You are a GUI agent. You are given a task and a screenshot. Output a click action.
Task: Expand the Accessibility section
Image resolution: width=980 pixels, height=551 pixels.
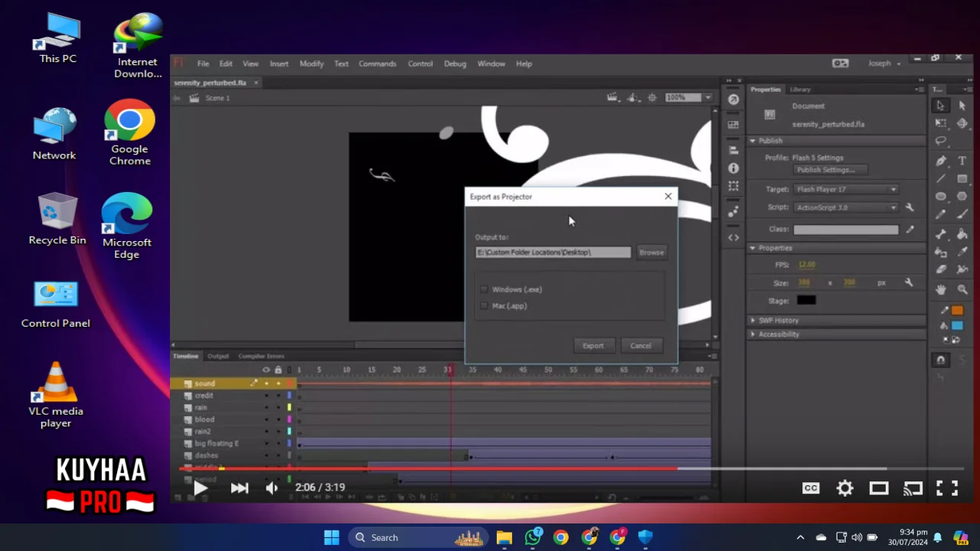coord(753,334)
